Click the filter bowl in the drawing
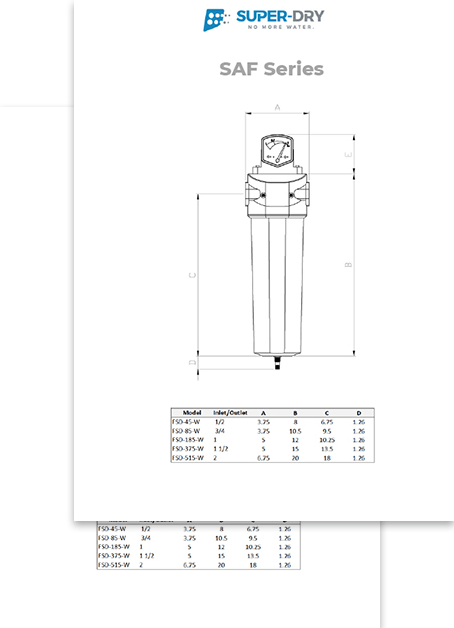The image size is (454, 628). [x=277, y=286]
